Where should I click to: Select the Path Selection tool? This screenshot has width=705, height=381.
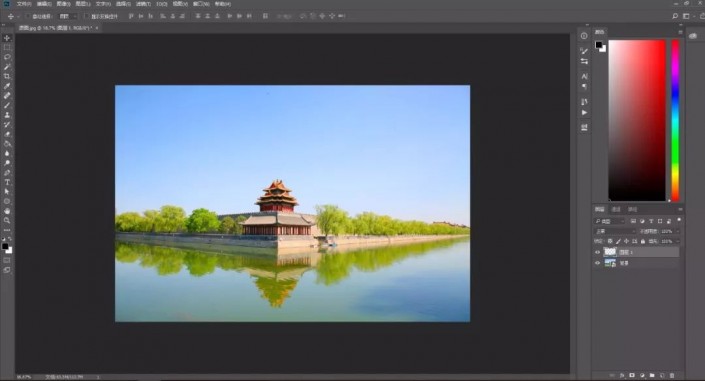pos(7,192)
